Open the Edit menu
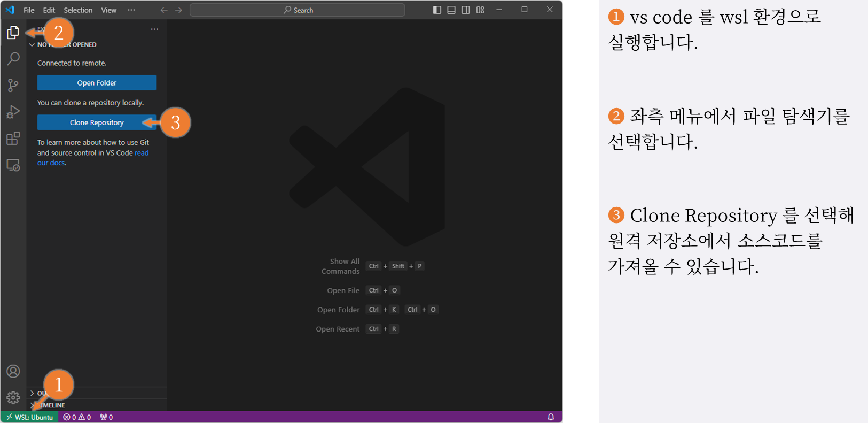 click(x=49, y=10)
